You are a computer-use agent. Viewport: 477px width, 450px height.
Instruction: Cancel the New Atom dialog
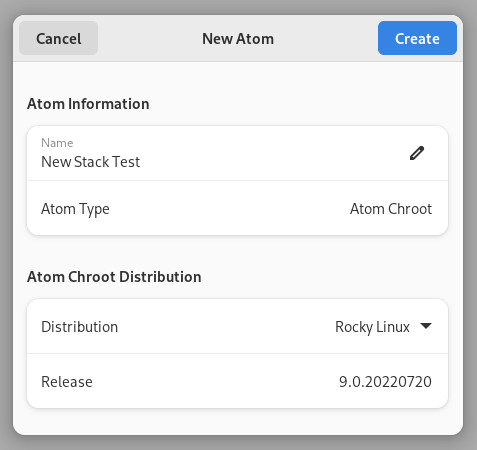click(59, 38)
